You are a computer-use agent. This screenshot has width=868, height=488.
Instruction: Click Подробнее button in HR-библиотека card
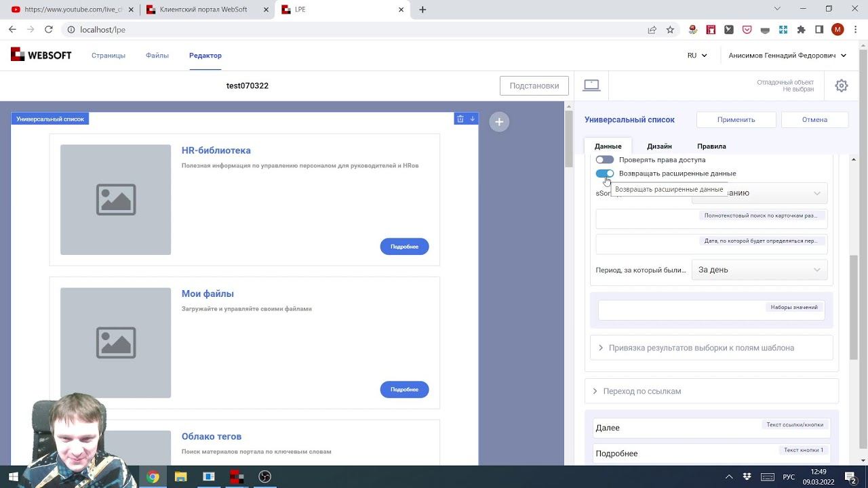point(404,247)
